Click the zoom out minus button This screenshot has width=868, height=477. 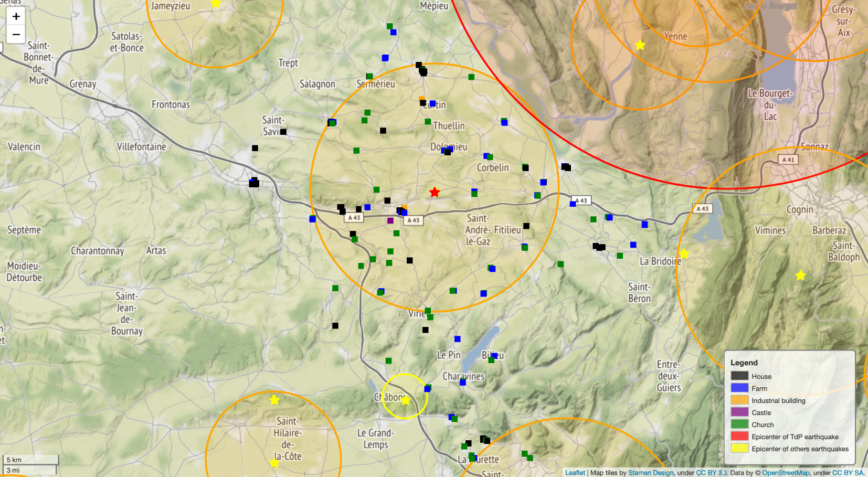[x=16, y=35]
